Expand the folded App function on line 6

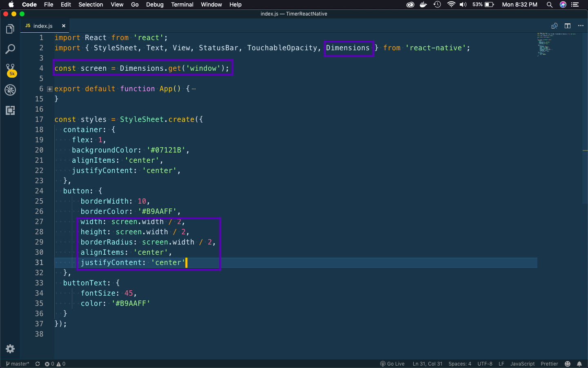(50, 89)
